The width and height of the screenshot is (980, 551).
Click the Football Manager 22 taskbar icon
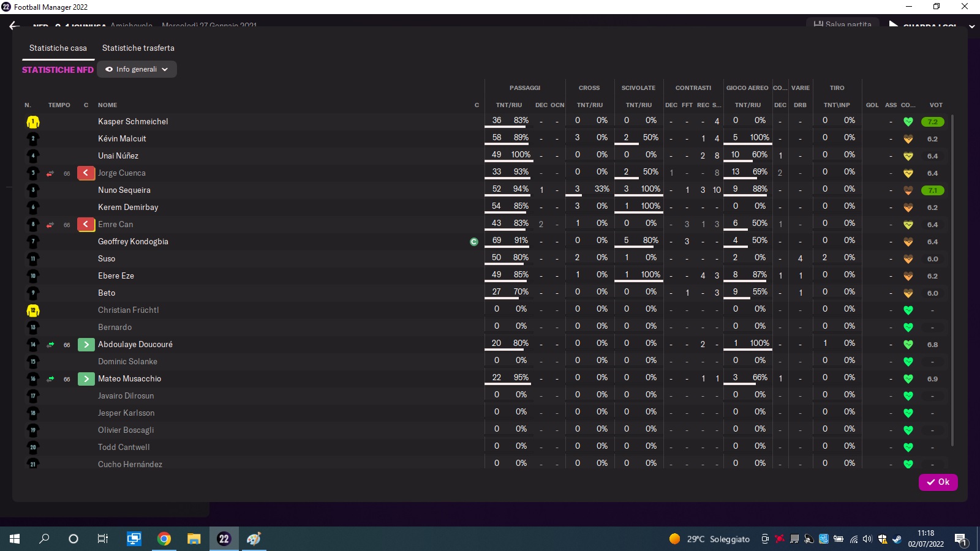(x=224, y=539)
